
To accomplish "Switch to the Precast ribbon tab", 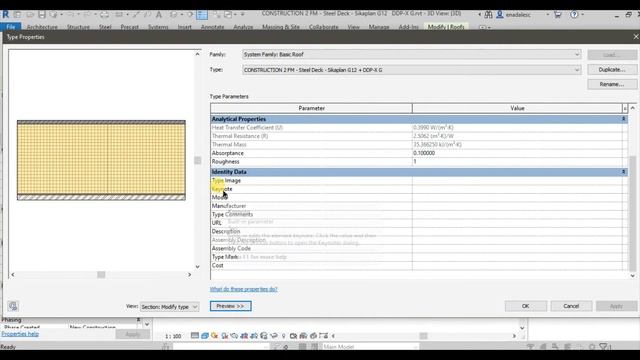I will tap(130, 27).
